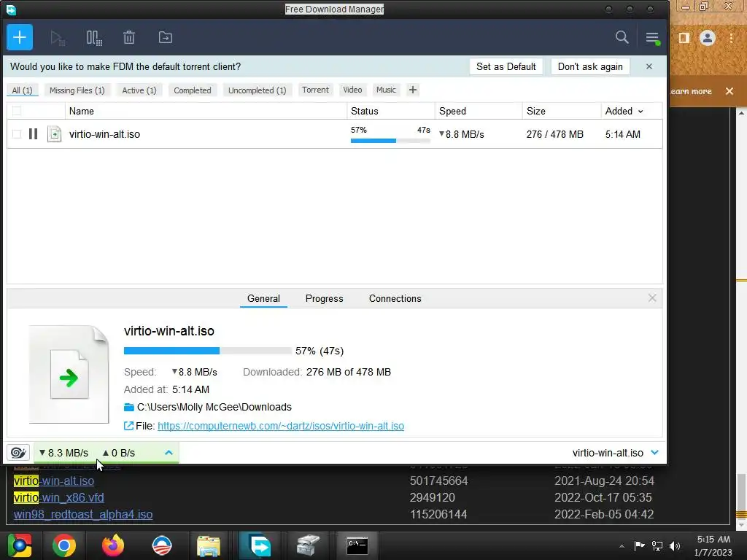Viewport: 747px width, 560px height.
Task: Click the large progress bar in General
Action: tap(208, 351)
